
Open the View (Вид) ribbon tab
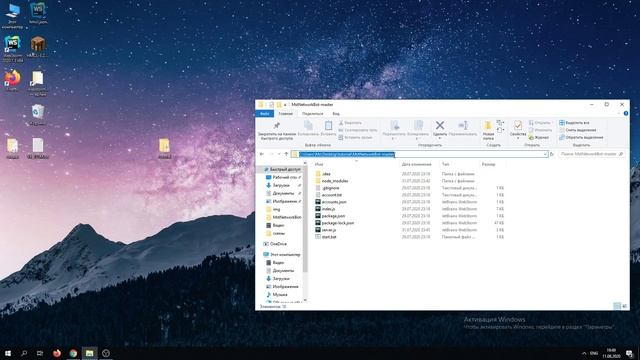(x=336, y=113)
